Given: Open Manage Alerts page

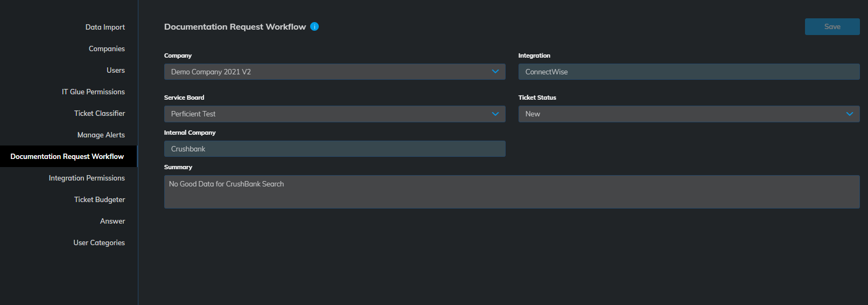Looking at the screenshot, I should tap(101, 135).
